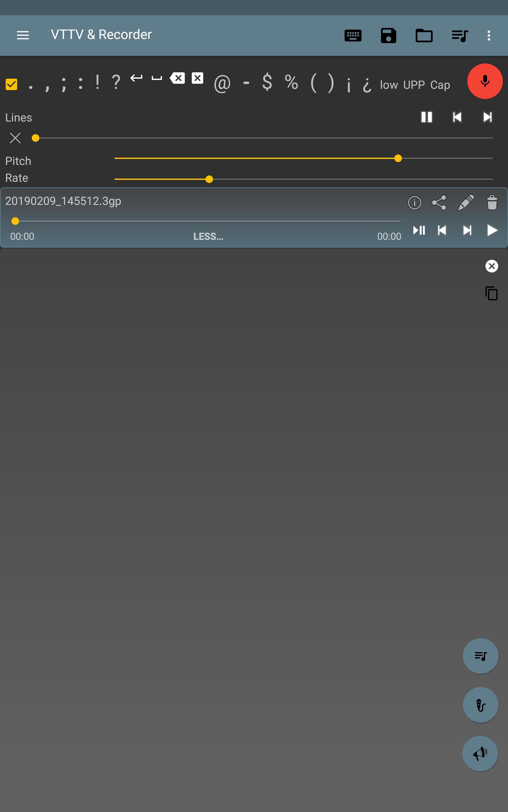Adjust the Pitch slider

304,158
